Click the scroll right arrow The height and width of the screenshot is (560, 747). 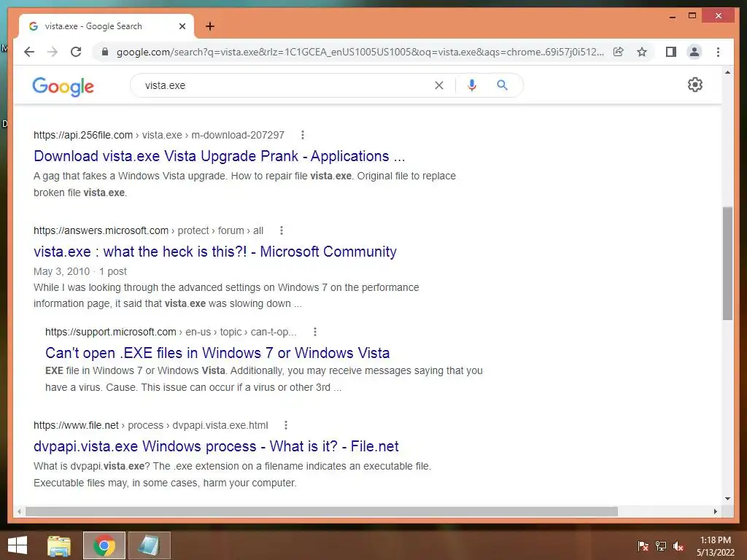pyautogui.click(x=716, y=511)
